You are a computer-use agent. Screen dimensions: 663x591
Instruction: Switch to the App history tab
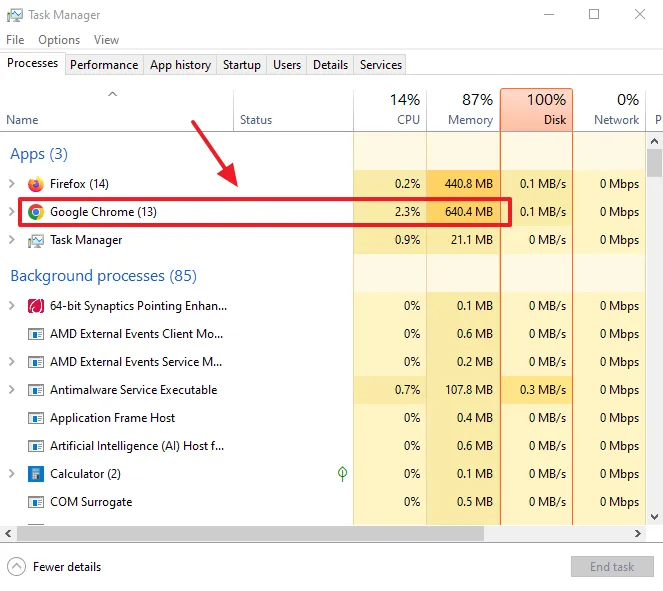coord(181,65)
